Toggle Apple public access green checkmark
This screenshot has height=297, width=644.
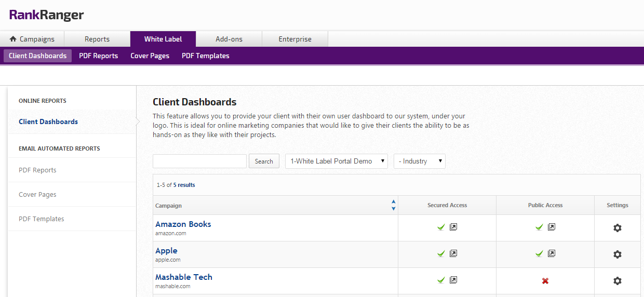[539, 253]
